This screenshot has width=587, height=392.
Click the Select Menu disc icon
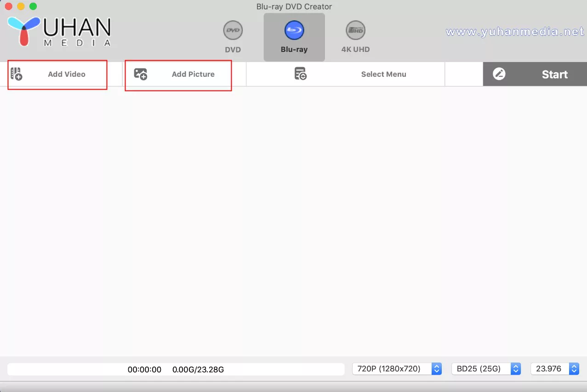pos(300,74)
